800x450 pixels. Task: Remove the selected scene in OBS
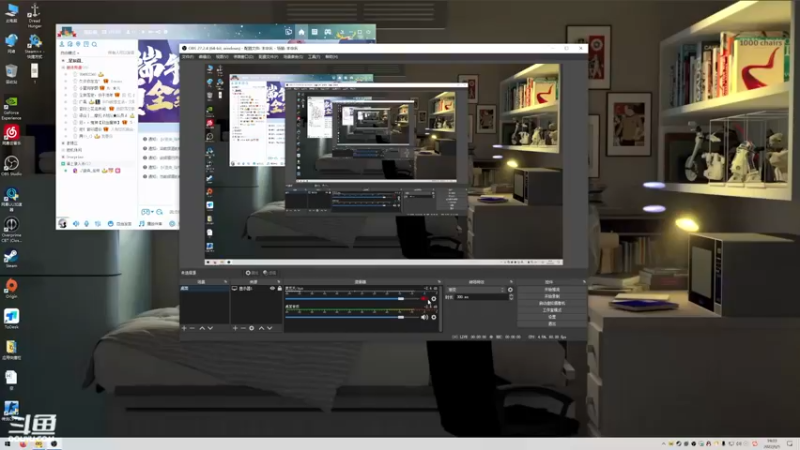click(192, 328)
